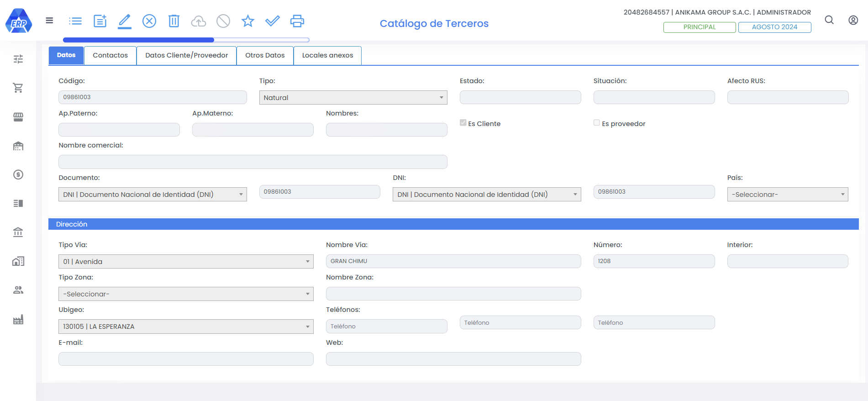Click the ERP logo icon

click(19, 21)
